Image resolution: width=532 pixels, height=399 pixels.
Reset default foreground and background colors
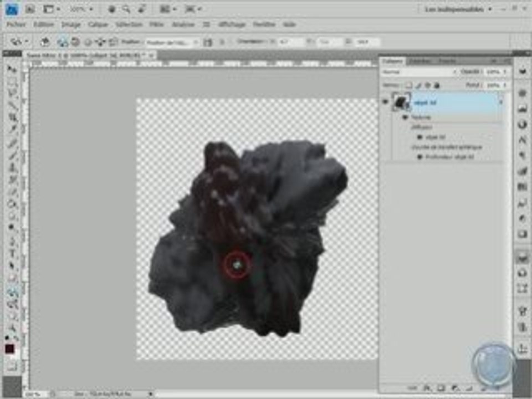tap(7, 337)
